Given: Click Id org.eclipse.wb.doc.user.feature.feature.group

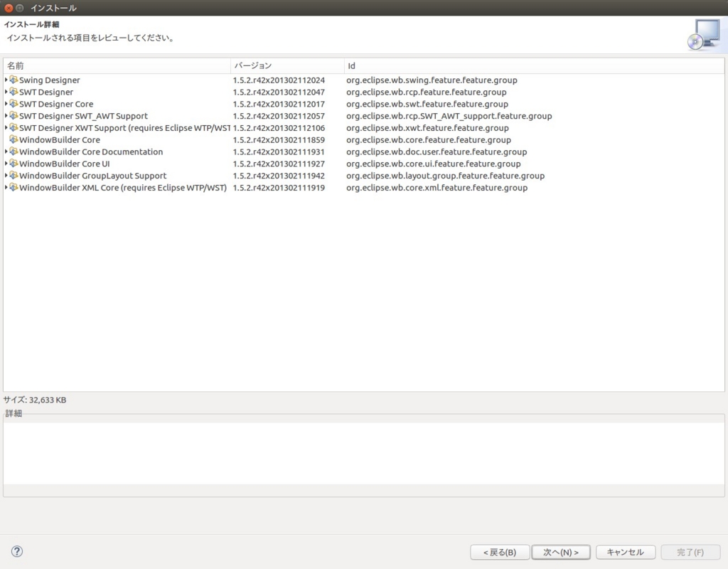Looking at the screenshot, I should 437,152.
